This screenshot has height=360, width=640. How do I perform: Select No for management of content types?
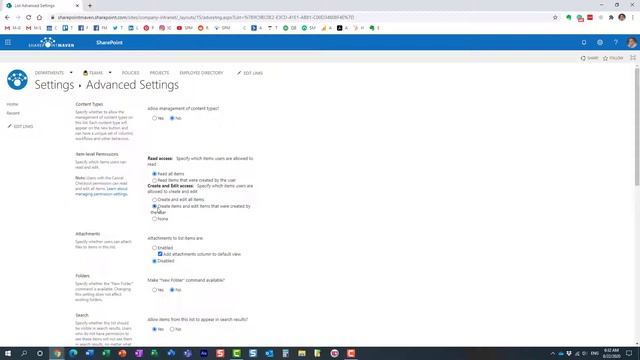click(172, 118)
